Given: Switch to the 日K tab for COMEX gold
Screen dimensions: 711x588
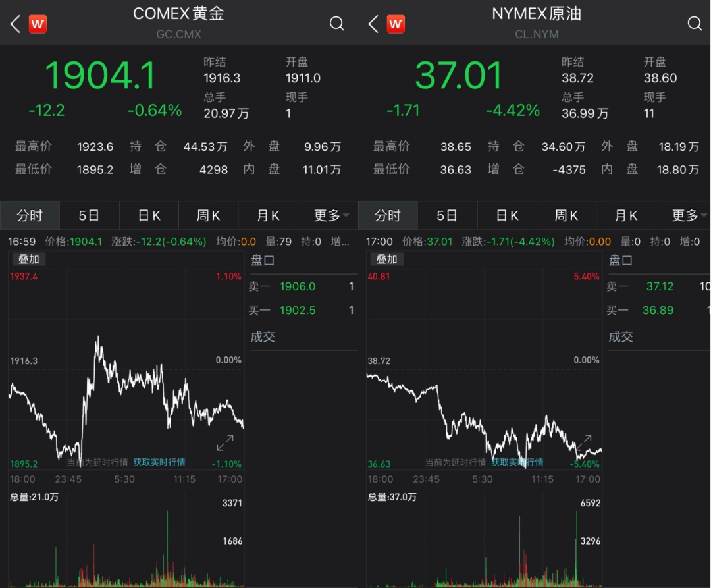Looking at the screenshot, I should click(149, 215).
